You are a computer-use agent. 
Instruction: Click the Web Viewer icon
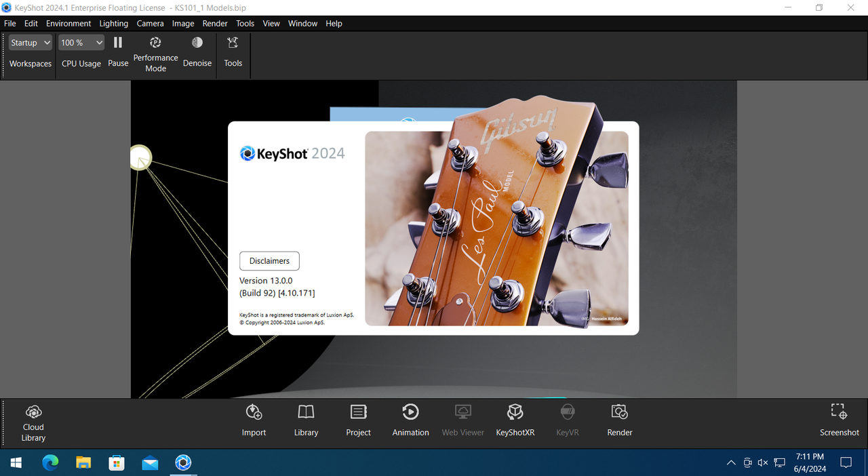[463, 420]
